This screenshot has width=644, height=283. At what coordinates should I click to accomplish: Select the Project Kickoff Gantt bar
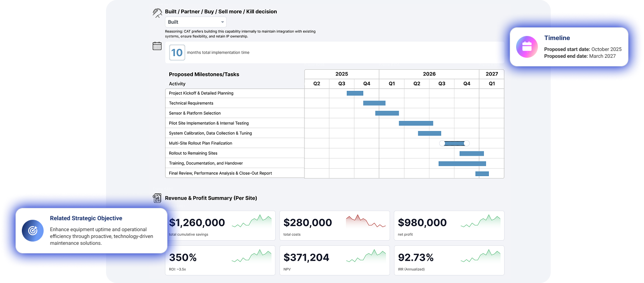click(x=355, y=93)
